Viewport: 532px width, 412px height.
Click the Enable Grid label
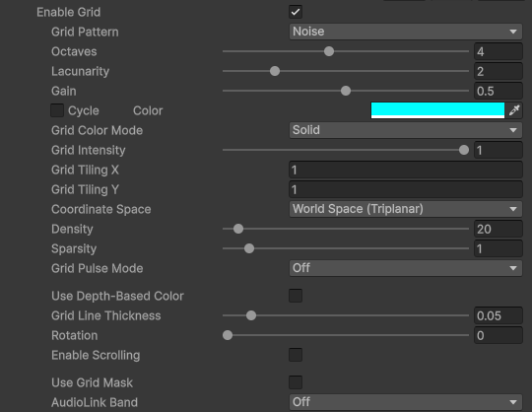(x=69, y=12)
